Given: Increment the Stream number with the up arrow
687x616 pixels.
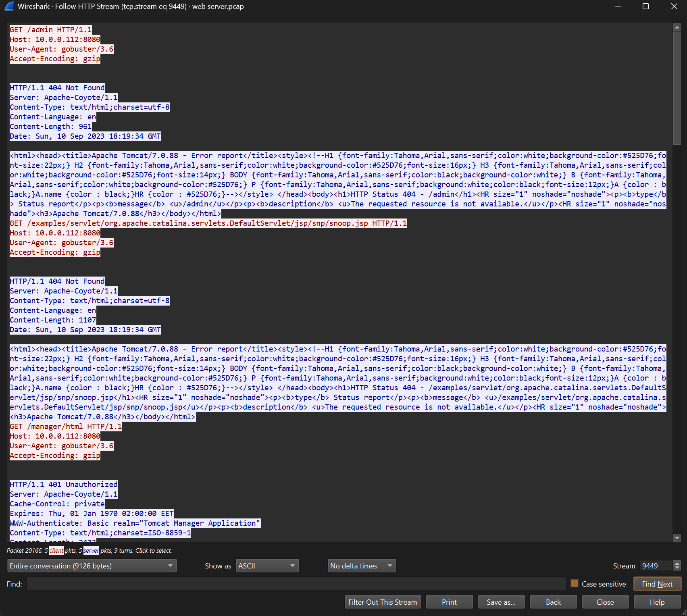Looking at the screenshot, I should click(x=677, y=563).
